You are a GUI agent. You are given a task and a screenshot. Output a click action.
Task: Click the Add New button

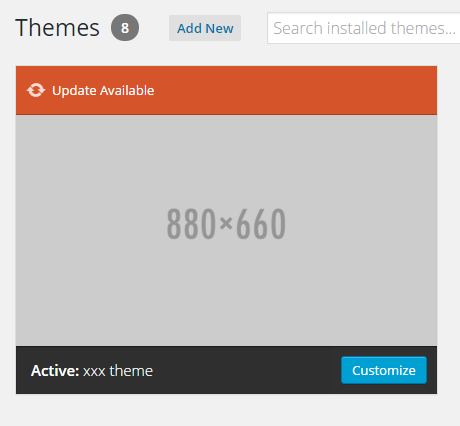(x=205, y=28)
